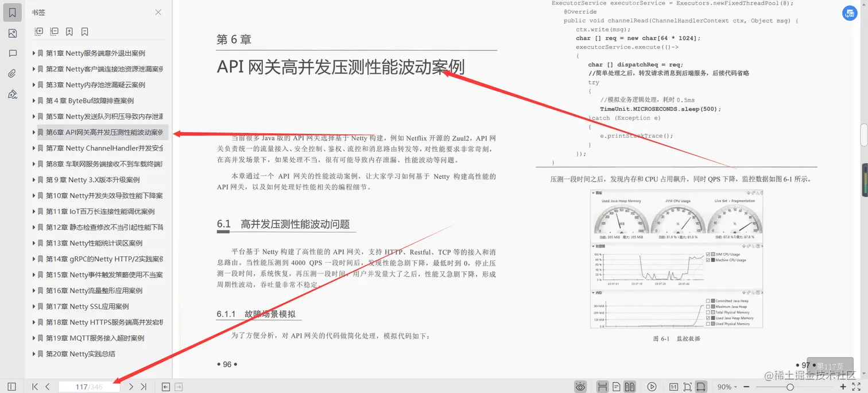Screen dimensions: 868x393
Task: Expand all bookmark entries
Action: point(39,32)
